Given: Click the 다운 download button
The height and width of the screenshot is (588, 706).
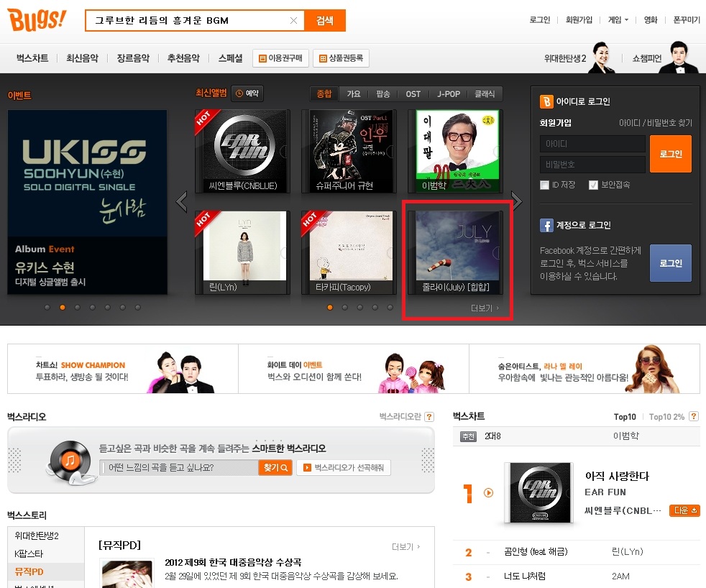Looking at the screenshot, I should (684, 510).
